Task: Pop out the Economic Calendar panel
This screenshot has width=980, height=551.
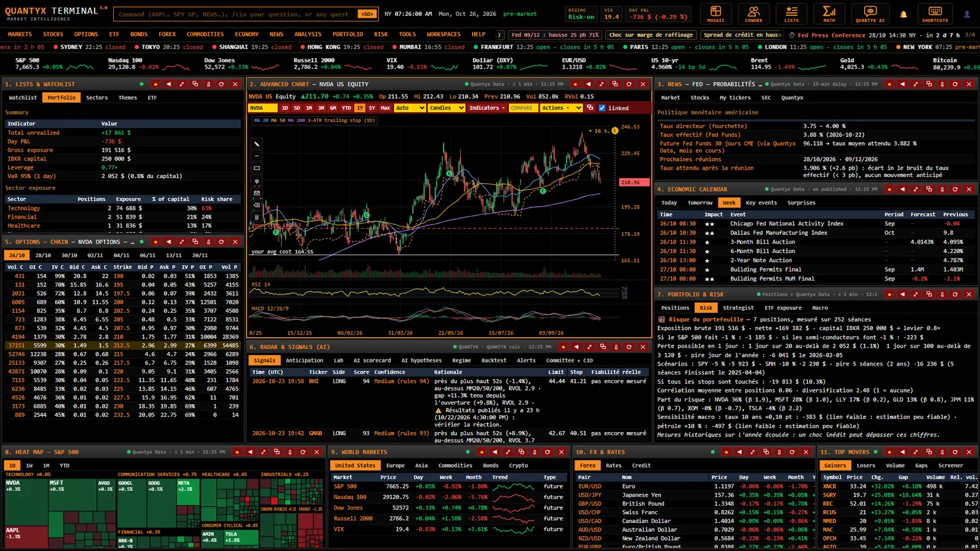Action: coord(929,189)
